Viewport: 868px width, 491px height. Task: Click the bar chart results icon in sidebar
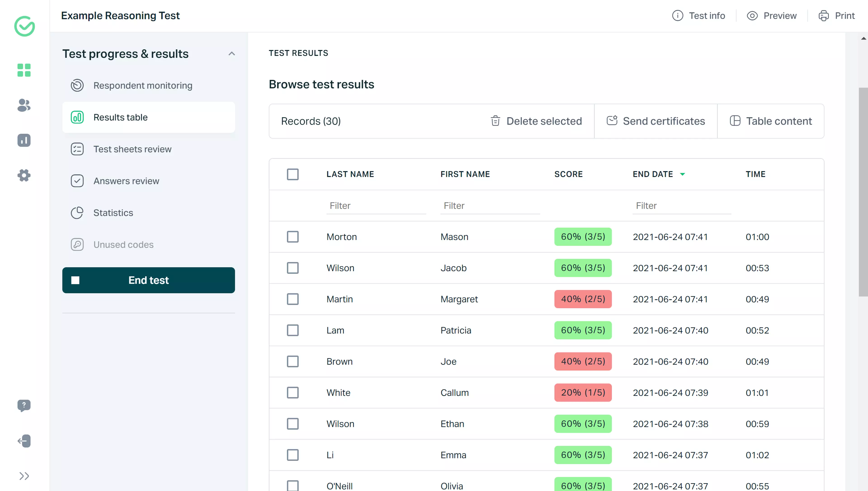coord(24,140)
